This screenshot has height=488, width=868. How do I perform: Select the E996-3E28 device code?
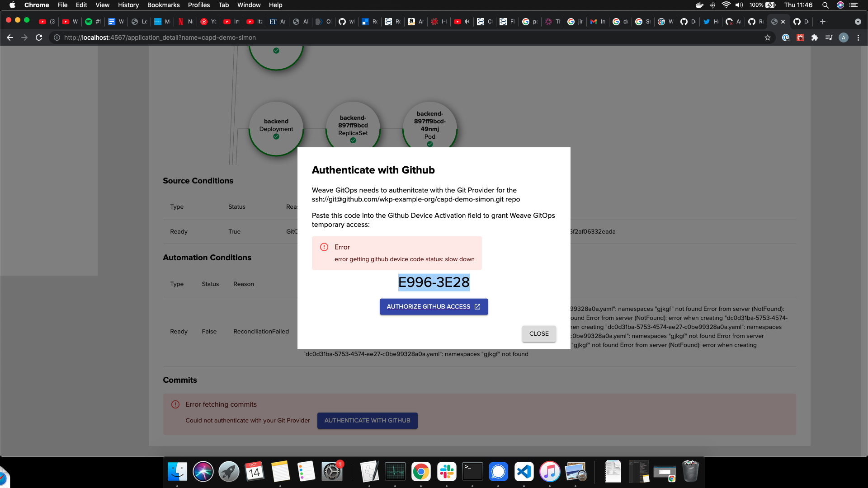(x=434, y=282)
